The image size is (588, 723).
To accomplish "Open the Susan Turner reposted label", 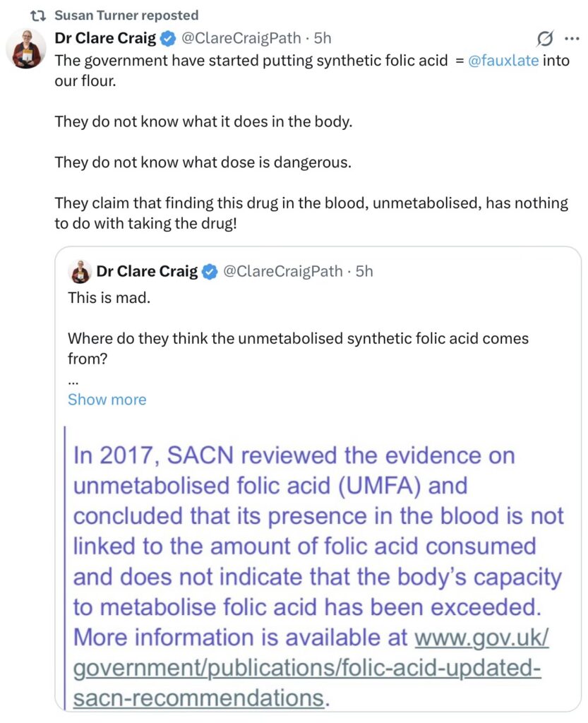I will tap(126, 16).
